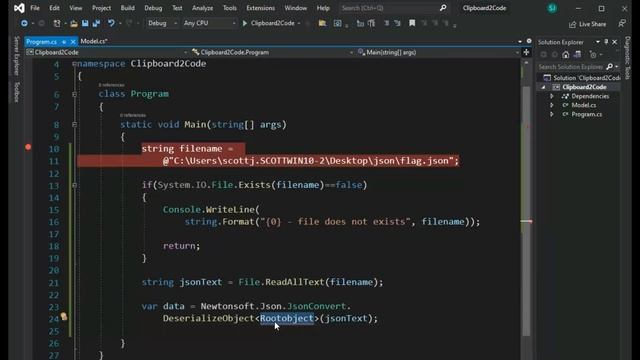Start debugging with the green play button

245,23
